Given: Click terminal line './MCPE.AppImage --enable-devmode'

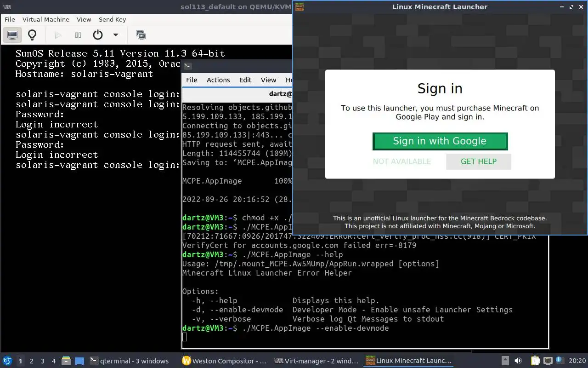Looking at the screenshot, I should (x=315, y=328).
